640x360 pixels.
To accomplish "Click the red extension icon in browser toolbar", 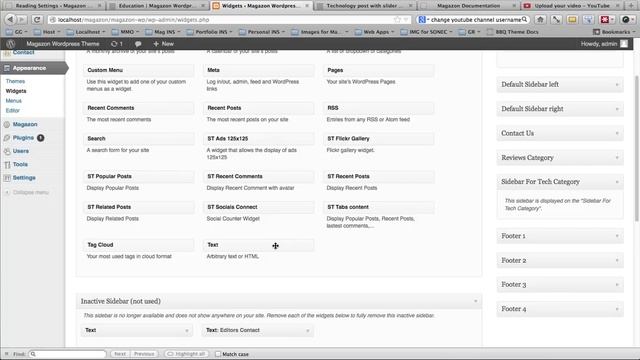I will [604, 19].
